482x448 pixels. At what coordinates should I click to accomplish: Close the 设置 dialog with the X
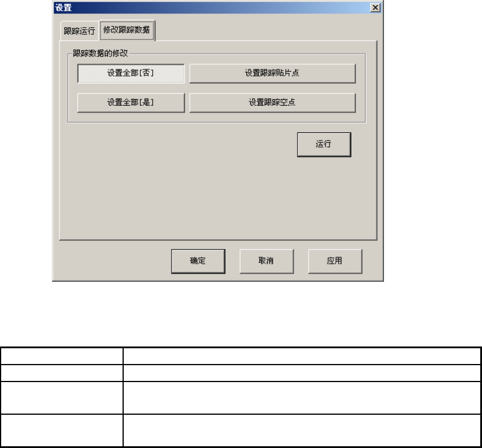375,8
